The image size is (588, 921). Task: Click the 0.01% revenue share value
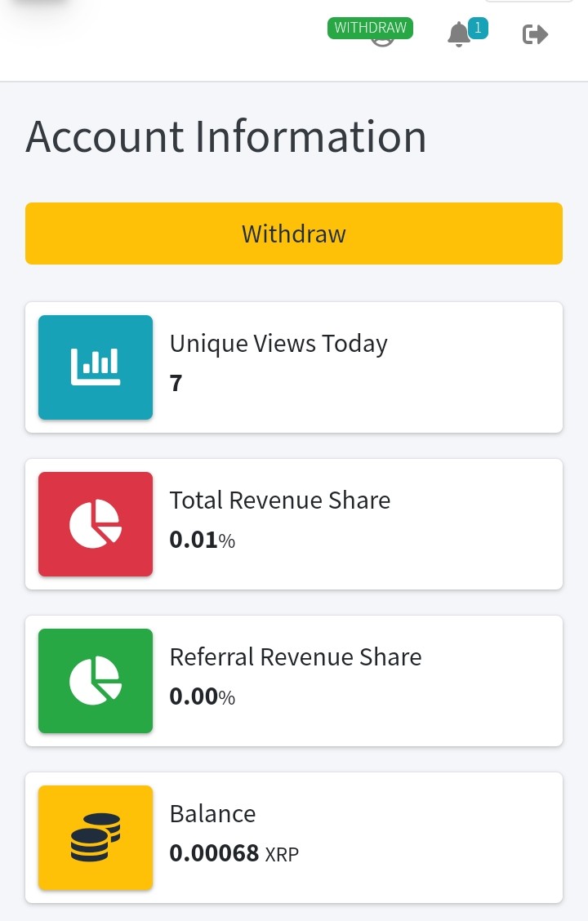202,540
